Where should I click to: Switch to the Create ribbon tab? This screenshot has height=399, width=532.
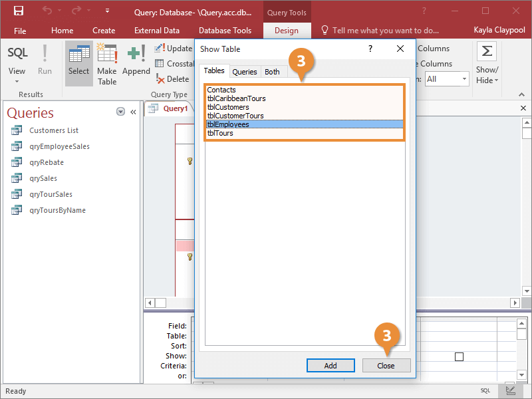104,31
